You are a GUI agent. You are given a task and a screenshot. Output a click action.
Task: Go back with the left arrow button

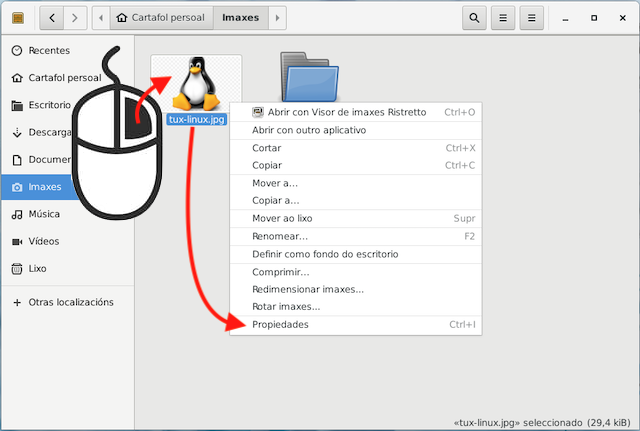(x=51, y=18)
